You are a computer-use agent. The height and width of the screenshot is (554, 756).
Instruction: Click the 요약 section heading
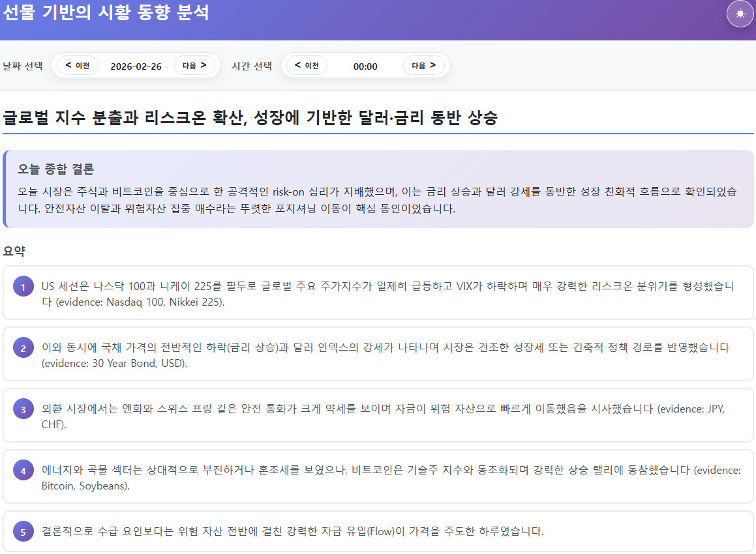pos(14,251)
